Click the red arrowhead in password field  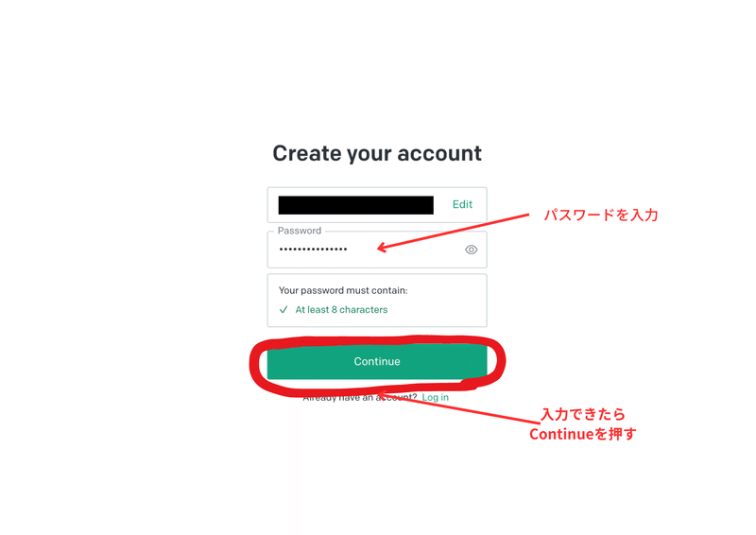coord(383,248)
